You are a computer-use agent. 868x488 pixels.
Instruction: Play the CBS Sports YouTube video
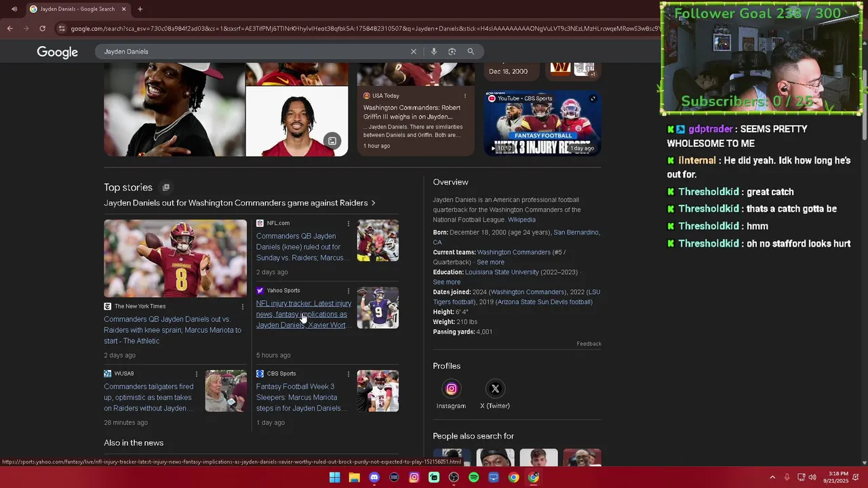[x=542, y=123]
